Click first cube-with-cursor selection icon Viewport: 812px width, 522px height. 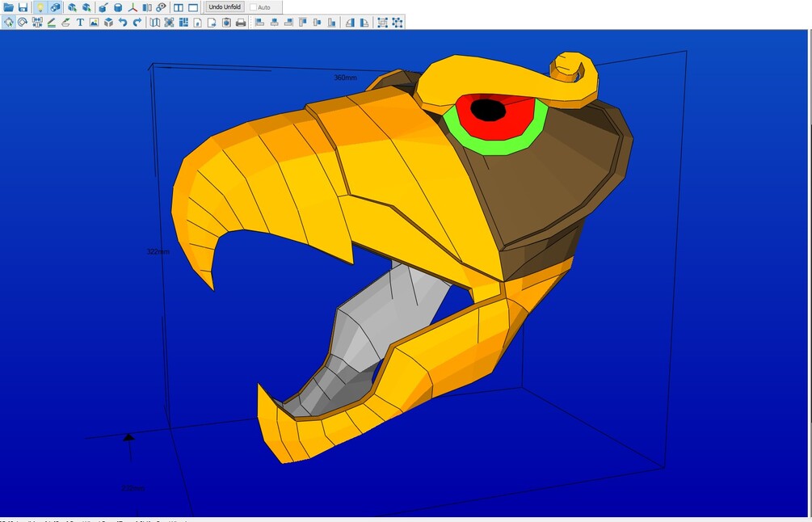(72, 7)
